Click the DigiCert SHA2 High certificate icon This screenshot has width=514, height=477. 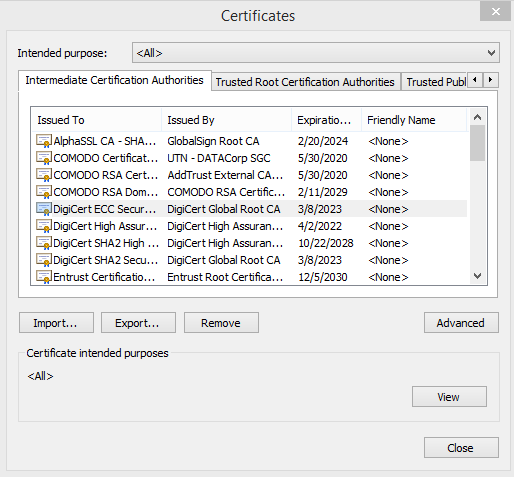tap(44, 243)
